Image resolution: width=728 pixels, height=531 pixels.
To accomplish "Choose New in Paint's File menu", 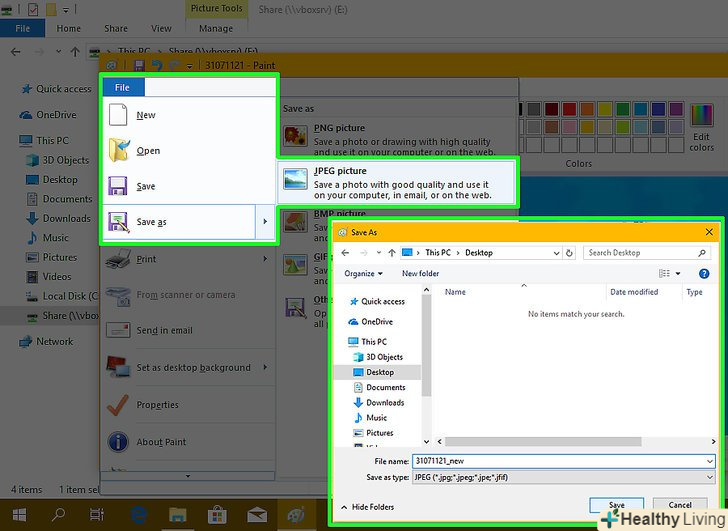I will [x=188, y=115].
